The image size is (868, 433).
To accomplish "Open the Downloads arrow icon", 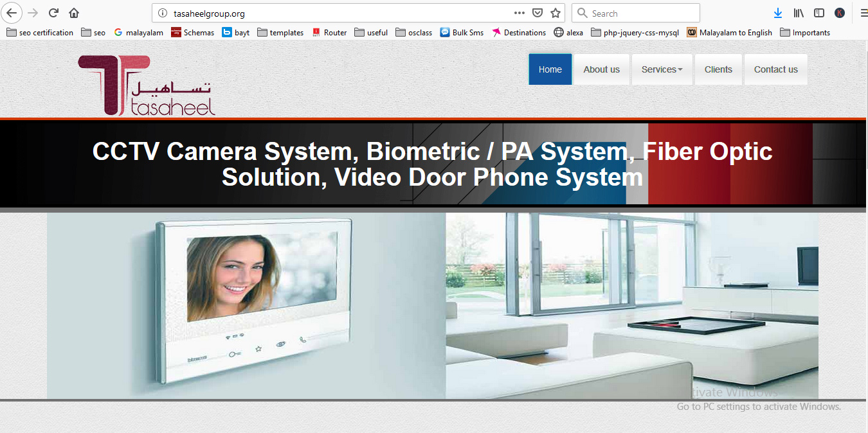I will click(x=778, y=12).
